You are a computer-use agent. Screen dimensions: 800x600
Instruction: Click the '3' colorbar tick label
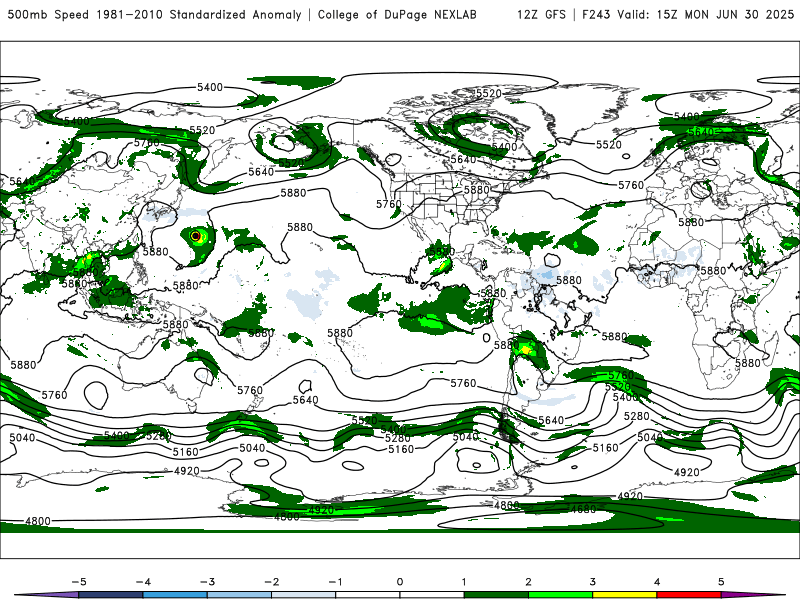tap(592, 582)
